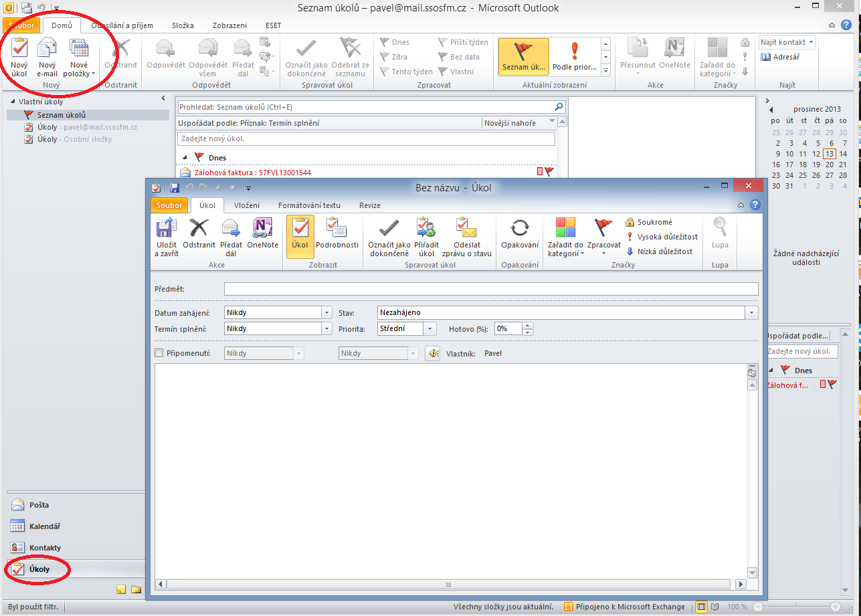Collapse the Dnes group in task list

point(186,158)
